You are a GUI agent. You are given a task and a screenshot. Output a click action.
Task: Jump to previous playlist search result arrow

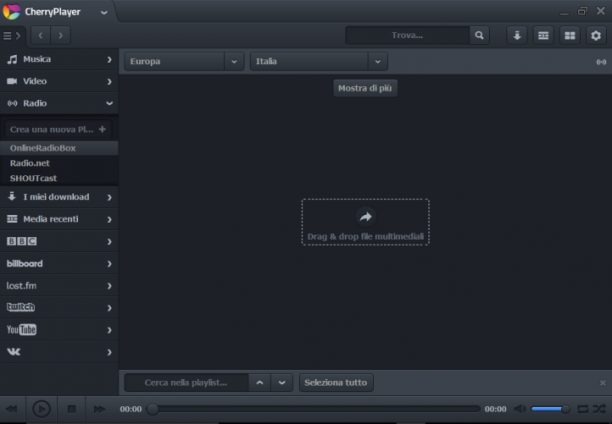260,383
